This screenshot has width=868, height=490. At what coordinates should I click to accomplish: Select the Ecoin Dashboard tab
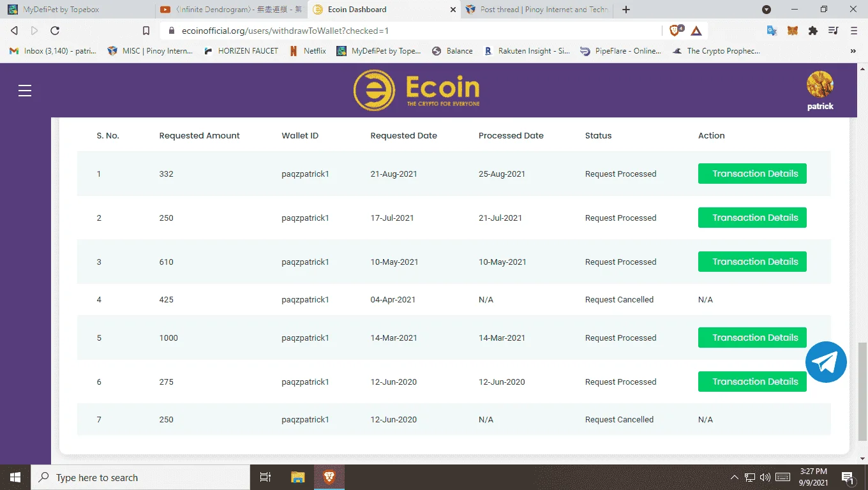click(384, 10)
